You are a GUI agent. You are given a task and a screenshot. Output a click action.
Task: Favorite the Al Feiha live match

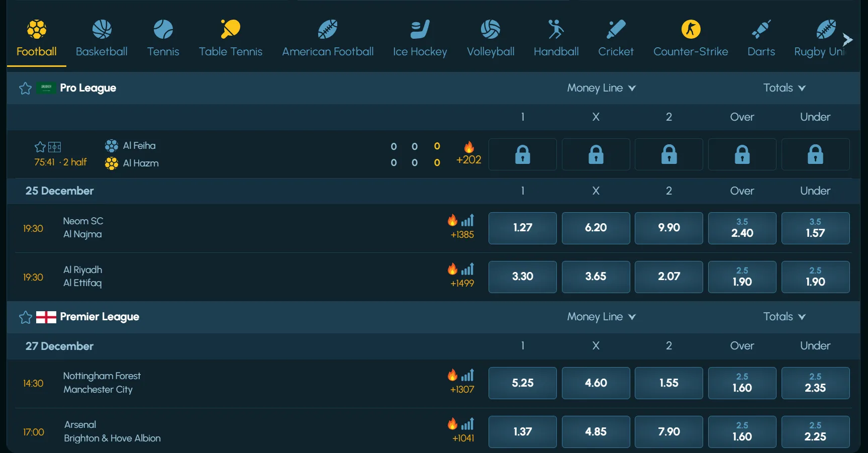click(x=40, y=147)
